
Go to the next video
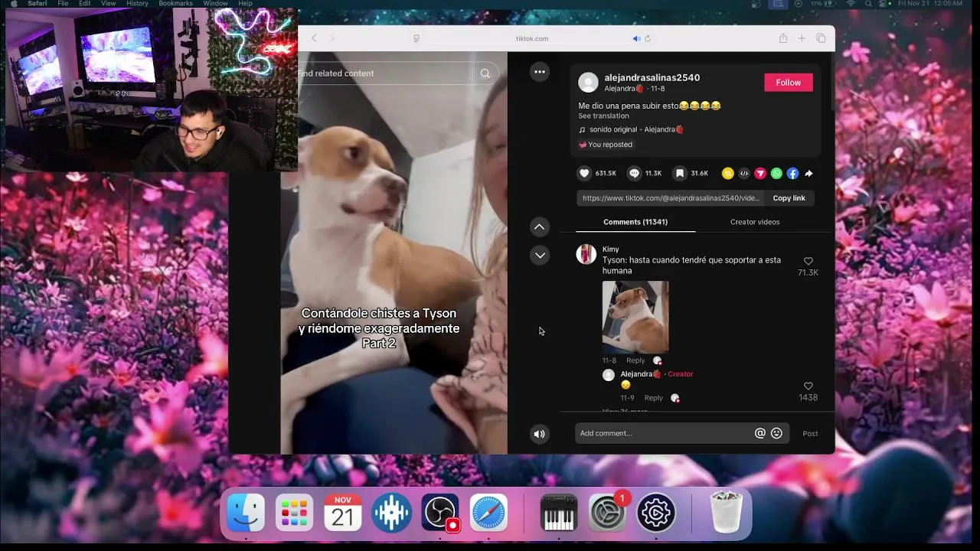540,256
